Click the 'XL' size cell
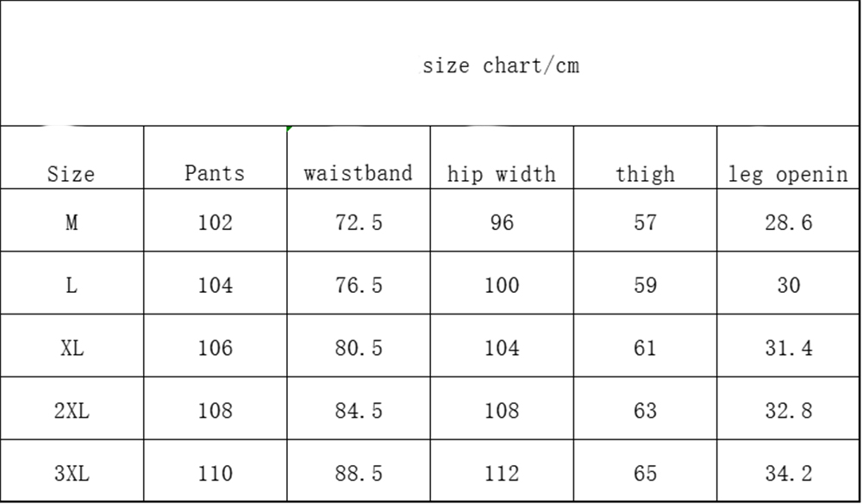The height and width of the screenshot is (504, 862). tap(72, 348)
